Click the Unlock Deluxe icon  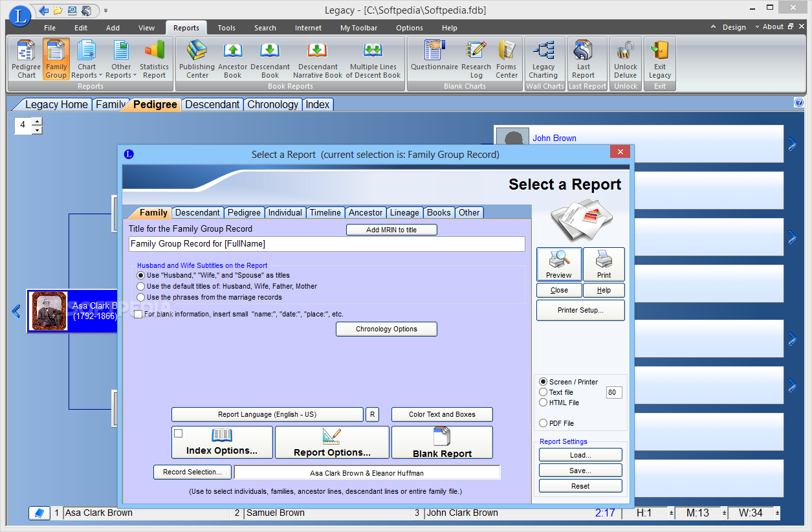coord(626,59)
